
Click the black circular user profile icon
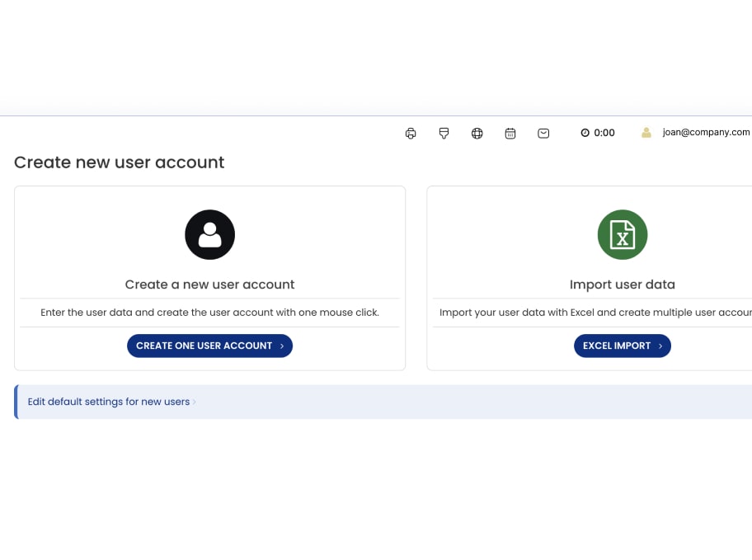[x=209, y=234]
